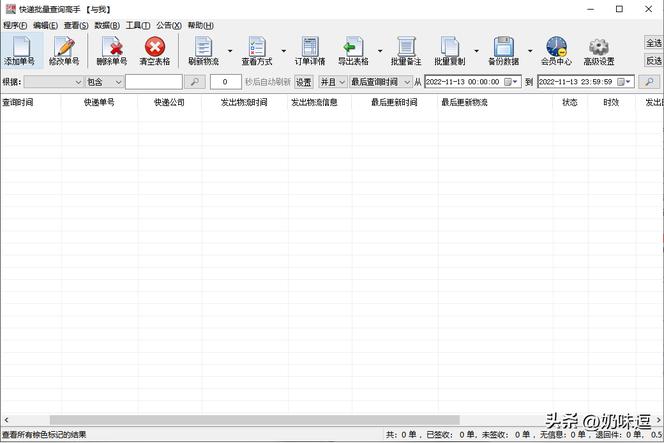The height and width of the screenshot is (443, 664).
Task: Open the 编辑(E) menu
Action: point(45,25)
